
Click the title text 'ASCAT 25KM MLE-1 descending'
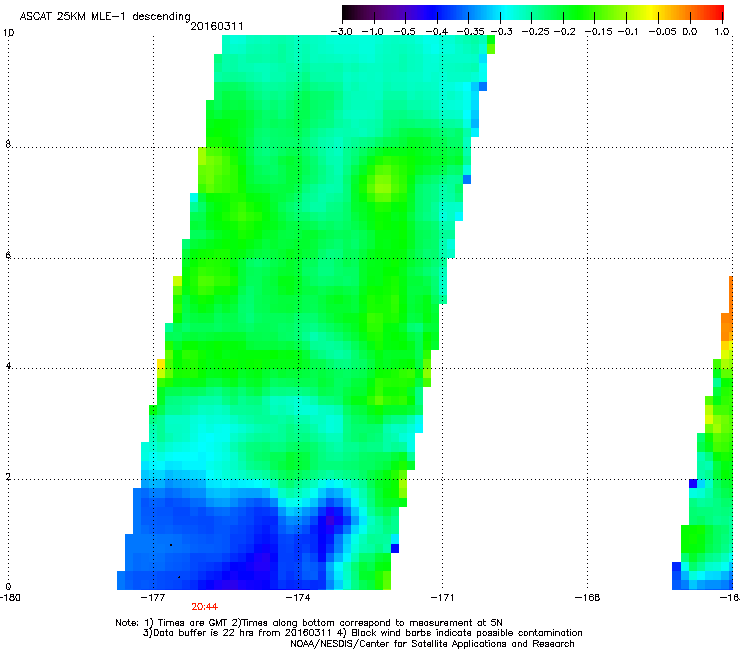pos(105,17)
